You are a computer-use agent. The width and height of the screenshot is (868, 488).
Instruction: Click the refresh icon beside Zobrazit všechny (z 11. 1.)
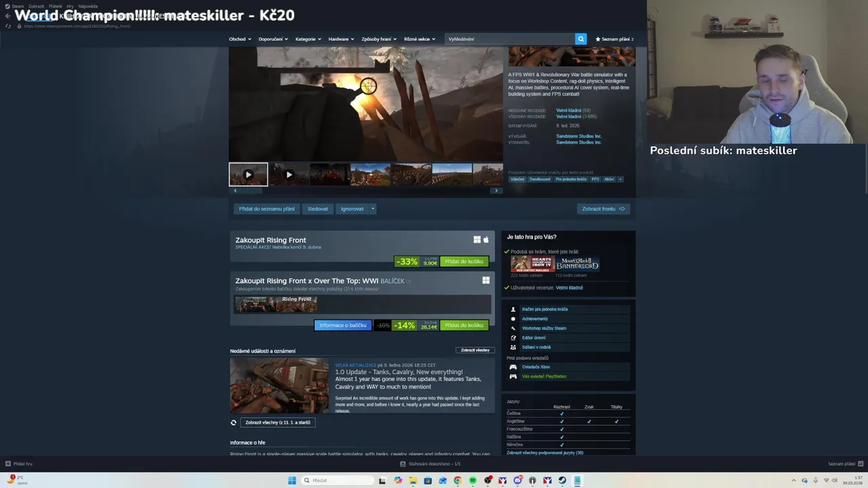[233, 422]
